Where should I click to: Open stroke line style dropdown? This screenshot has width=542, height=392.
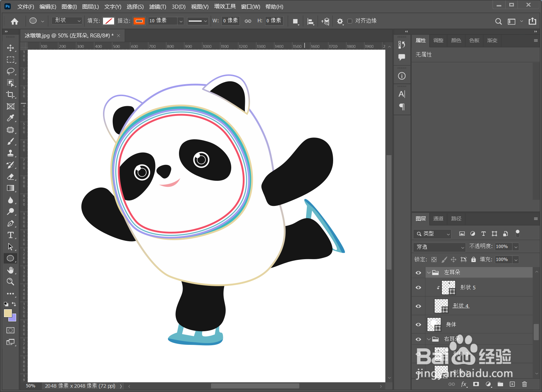click(x=198, y=21)
